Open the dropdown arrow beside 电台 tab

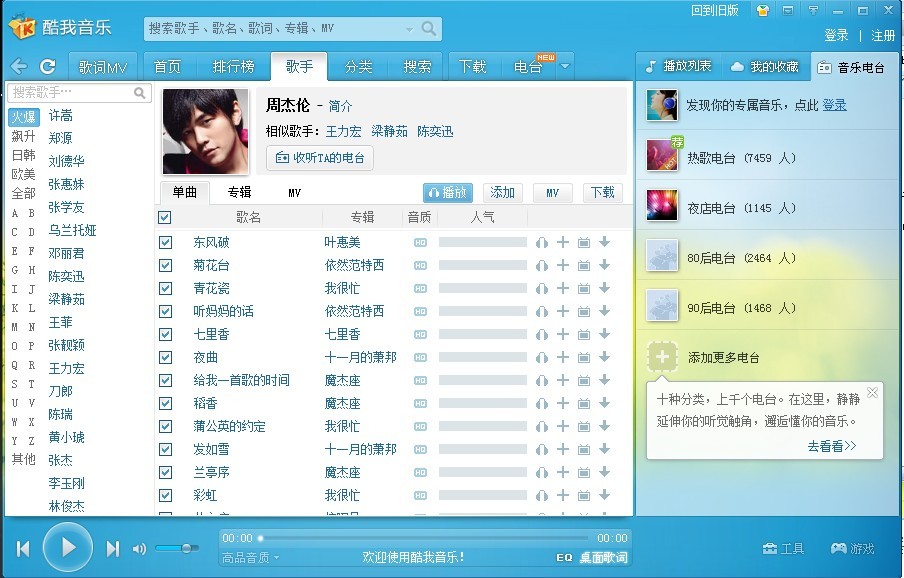click(565, 67)
